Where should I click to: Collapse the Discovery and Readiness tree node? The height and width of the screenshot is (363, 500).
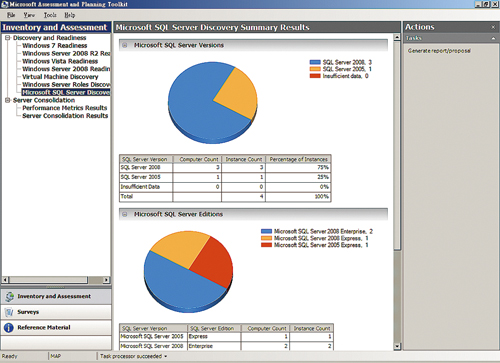click(8, 38)
